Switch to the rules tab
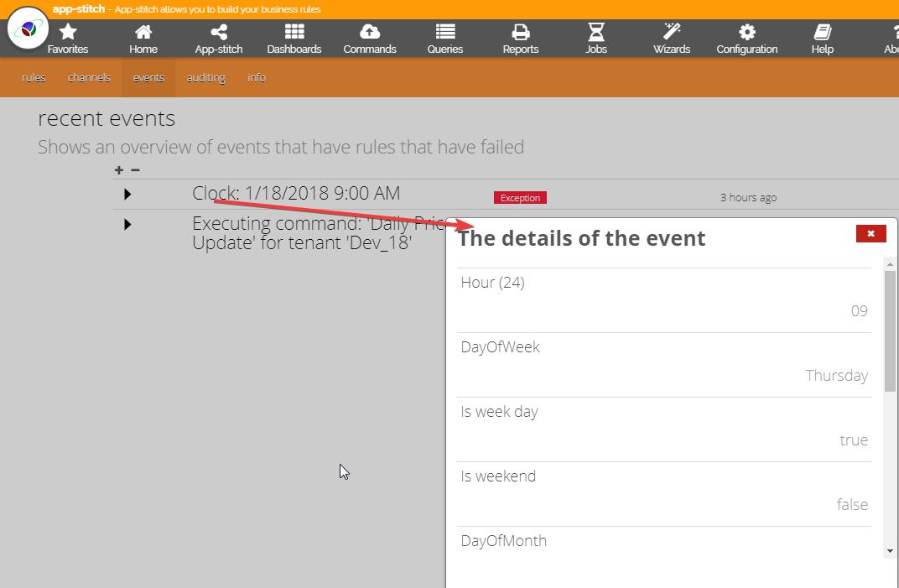899x588 pixels. click(34, 78)
